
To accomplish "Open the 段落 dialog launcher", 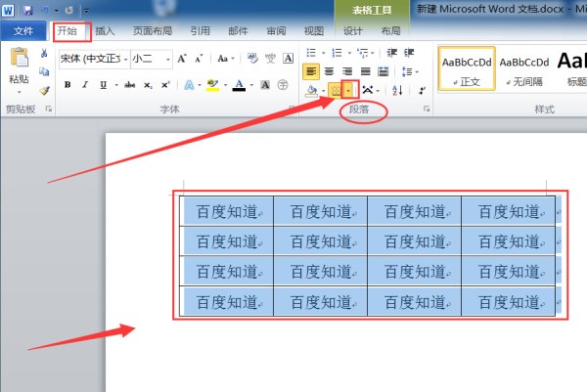I will tap(427, 109).
